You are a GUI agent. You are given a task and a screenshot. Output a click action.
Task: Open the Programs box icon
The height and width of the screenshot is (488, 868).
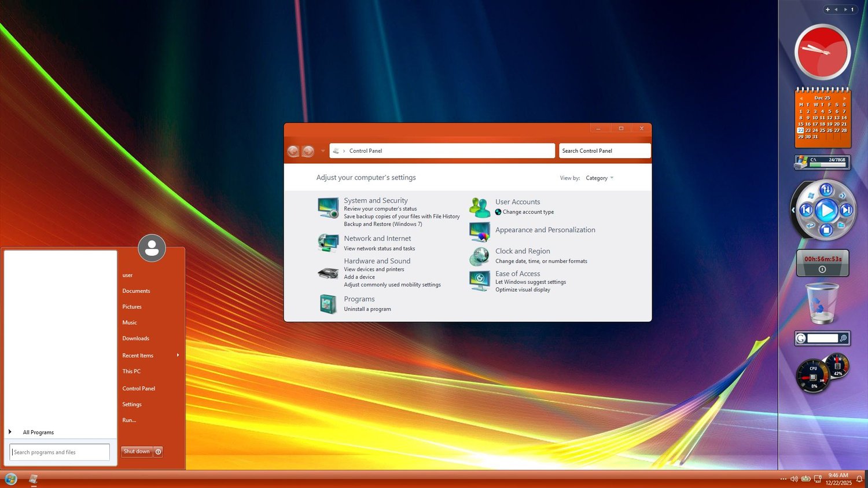pos(328,304)
